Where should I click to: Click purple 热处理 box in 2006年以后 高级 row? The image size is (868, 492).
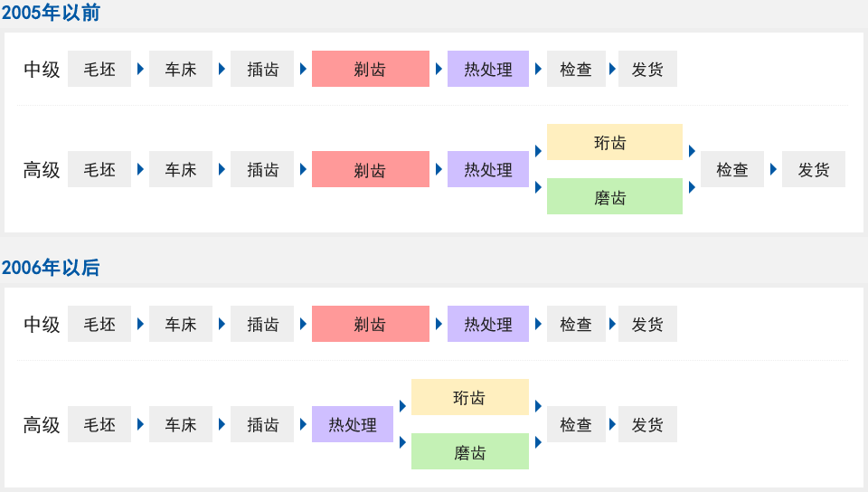[352, 424]
